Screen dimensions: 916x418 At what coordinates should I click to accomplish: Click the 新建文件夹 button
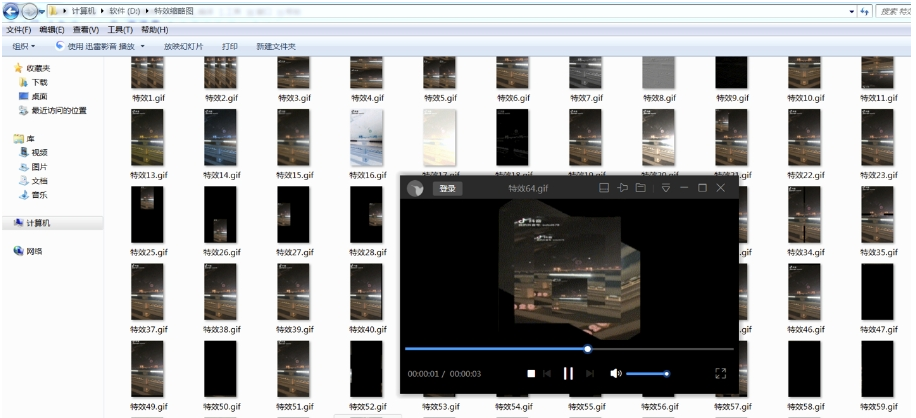pyautogui.click(x=276, y=46)
